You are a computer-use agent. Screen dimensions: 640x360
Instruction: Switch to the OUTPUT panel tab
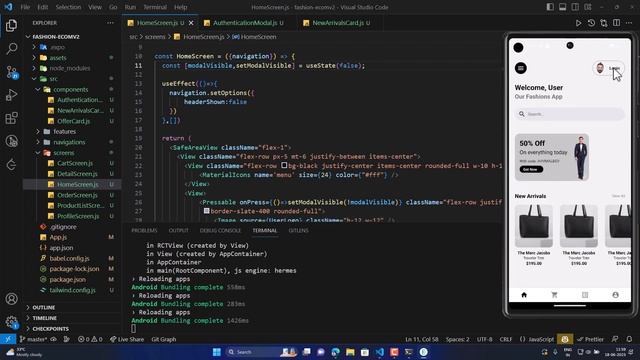pyautogui.click(x=179, y=231)
